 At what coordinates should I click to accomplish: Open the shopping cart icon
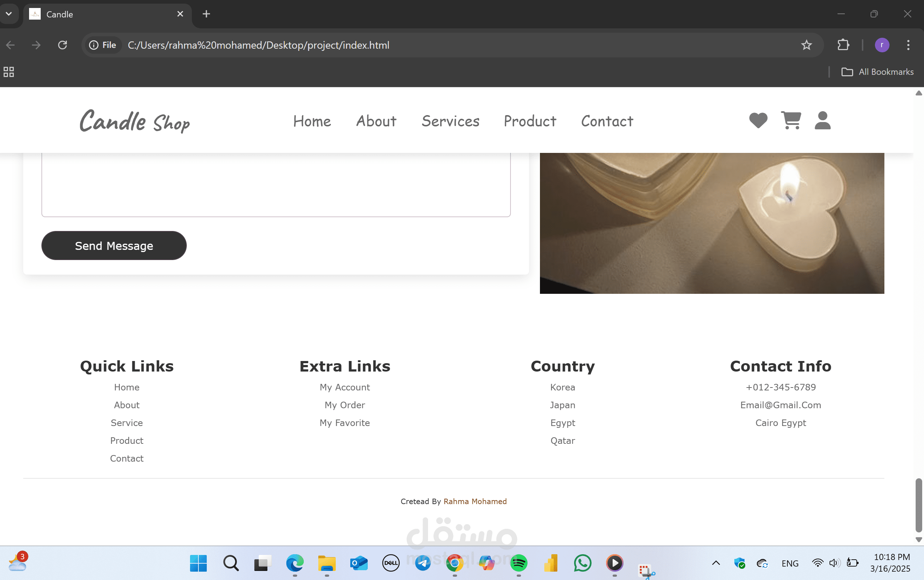coord(790,121)
